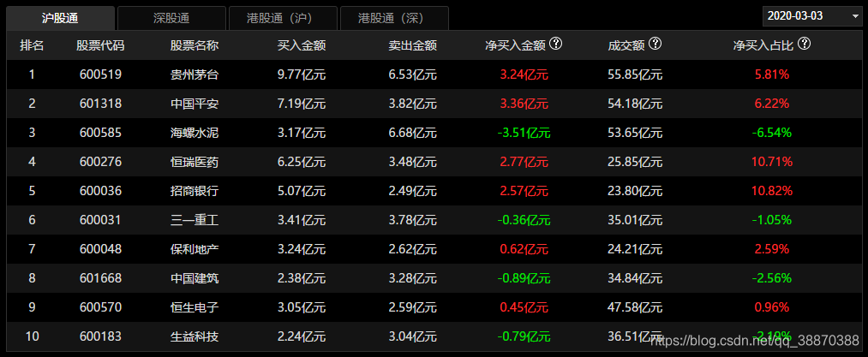The height and width of the screenshot is (357, 868).
Task: Click the 成交额 column header text
Action: tap(626, 45)
